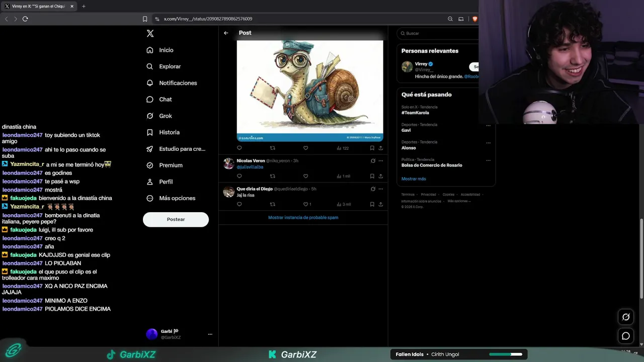Reload the page in the browser

[25, 19]
